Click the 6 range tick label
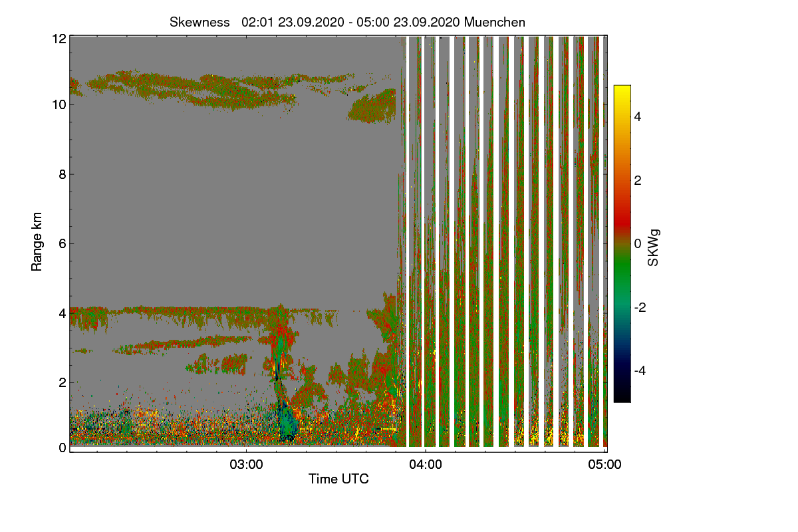 click(63, 243)
